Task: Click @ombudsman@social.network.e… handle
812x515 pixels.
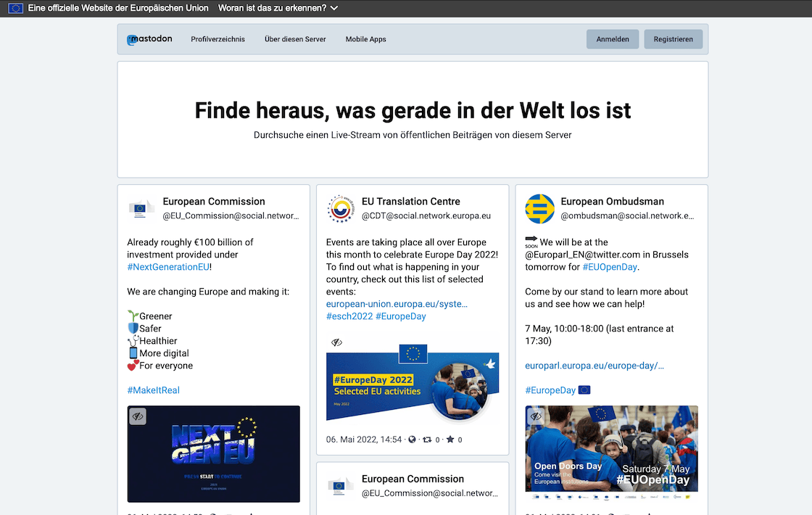Action: pos(627,216)
